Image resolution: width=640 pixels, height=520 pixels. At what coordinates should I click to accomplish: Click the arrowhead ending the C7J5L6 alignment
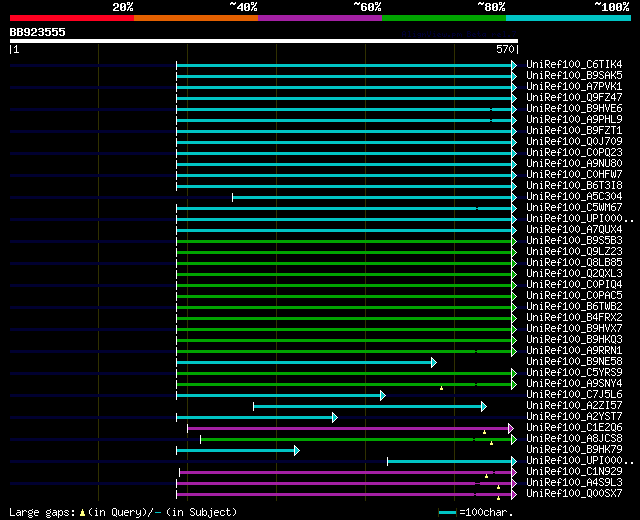click(x=383, y=396)
